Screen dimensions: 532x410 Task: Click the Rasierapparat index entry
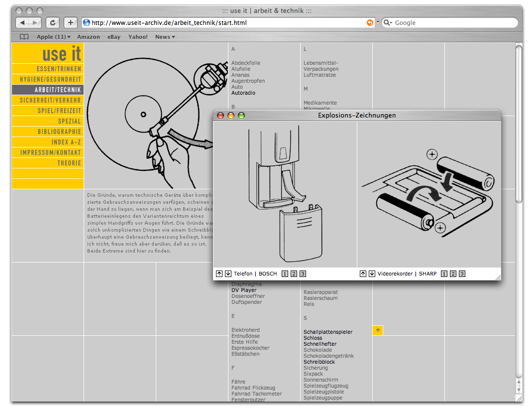(320, 292)
